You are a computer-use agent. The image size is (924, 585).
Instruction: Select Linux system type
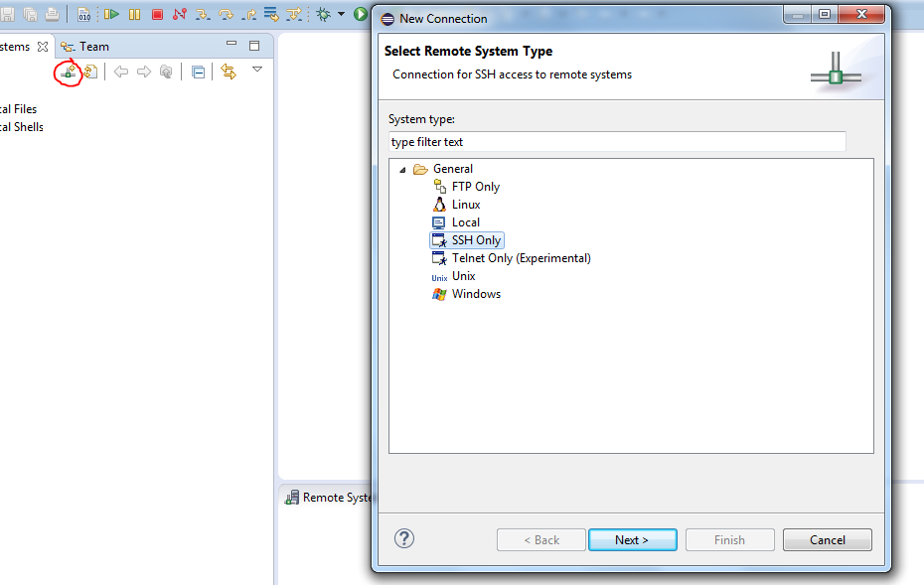465,205
